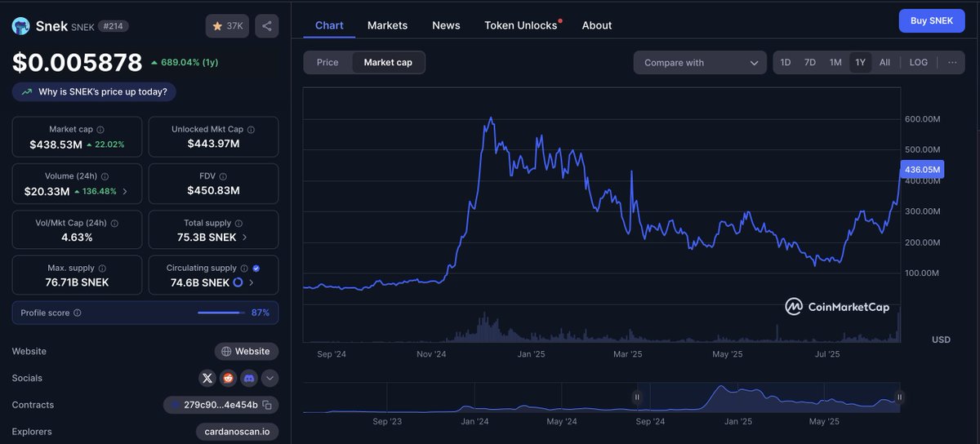Viewport: 980px width, 444px height.
Task: Click the FDV info icon
Action: click(x=223, y=176)
